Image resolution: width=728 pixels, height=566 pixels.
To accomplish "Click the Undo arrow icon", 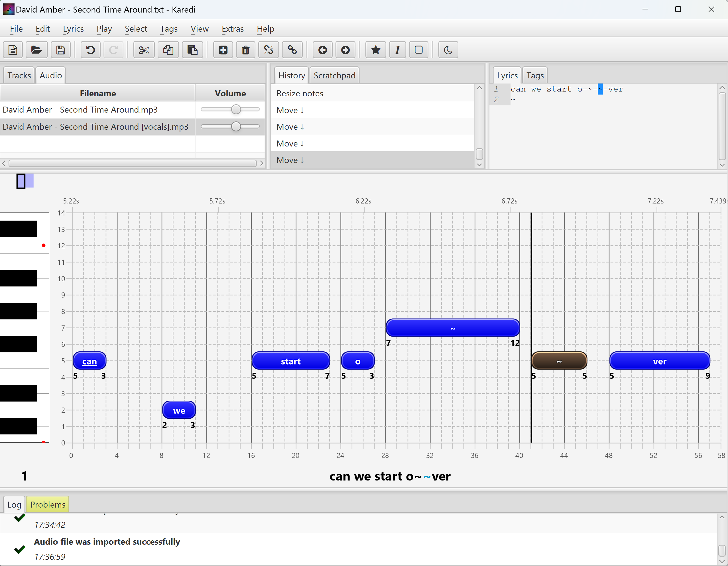I will tap(90, 50).
